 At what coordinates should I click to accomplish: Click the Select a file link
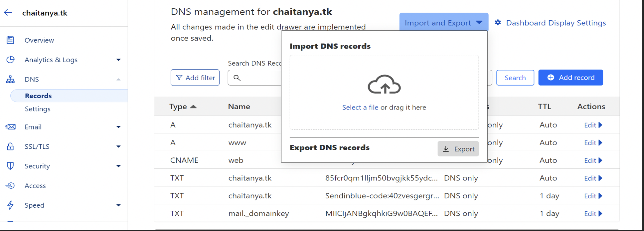(360, 107)
